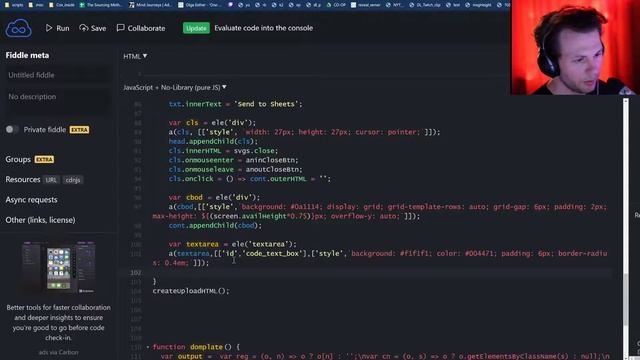Click the Collaborate chat bubble icon
Viewport: 640px width, 360px height.
point(120,28)
